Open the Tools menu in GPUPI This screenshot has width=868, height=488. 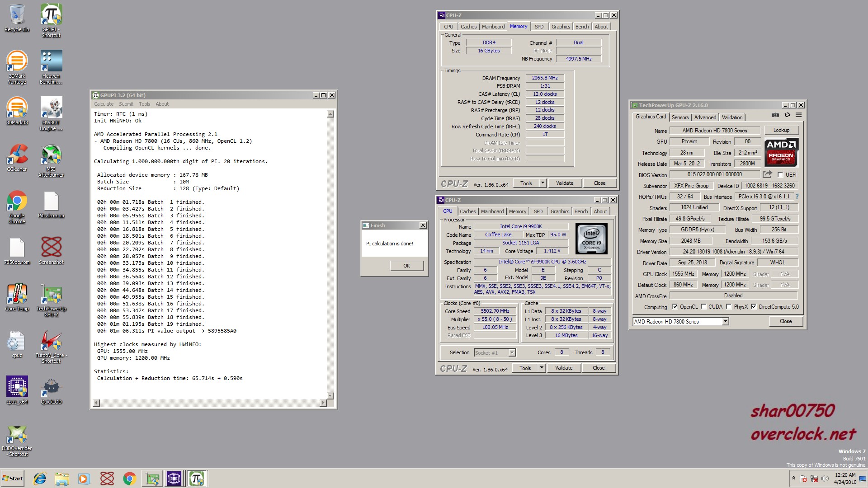click(145, 104)
